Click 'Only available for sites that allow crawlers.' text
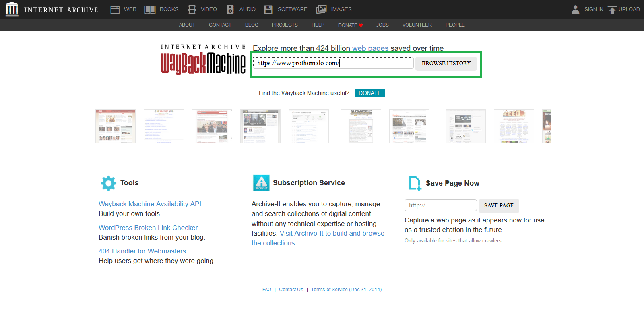The height and width of the screenshot is (315, 644). [x=454, y=241]
